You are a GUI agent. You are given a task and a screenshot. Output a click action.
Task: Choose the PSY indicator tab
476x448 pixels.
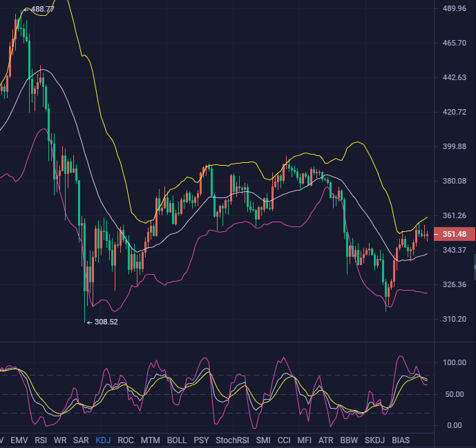click(x=201, y=440)
